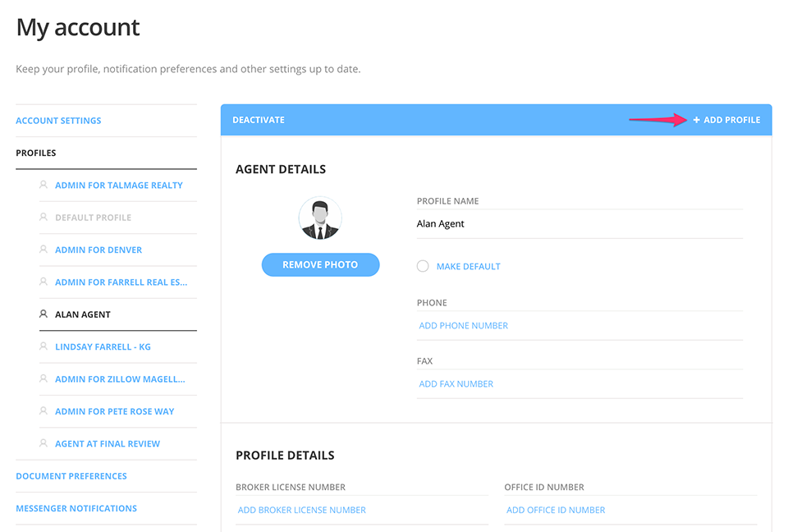Click the Add Profile plus icon
788x532 pixels.
click(696, 120)
